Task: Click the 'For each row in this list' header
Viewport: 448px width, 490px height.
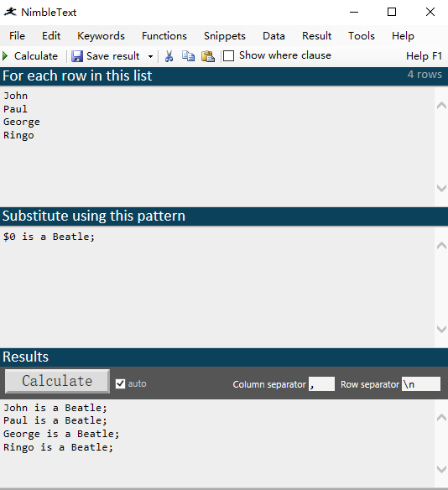Action: click(x=77, y=76)
